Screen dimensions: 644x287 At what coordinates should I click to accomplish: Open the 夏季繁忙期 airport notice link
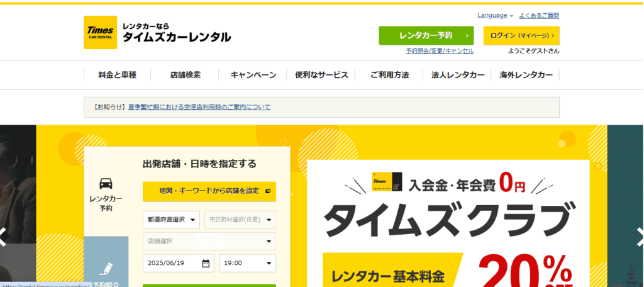coord(199,108)
